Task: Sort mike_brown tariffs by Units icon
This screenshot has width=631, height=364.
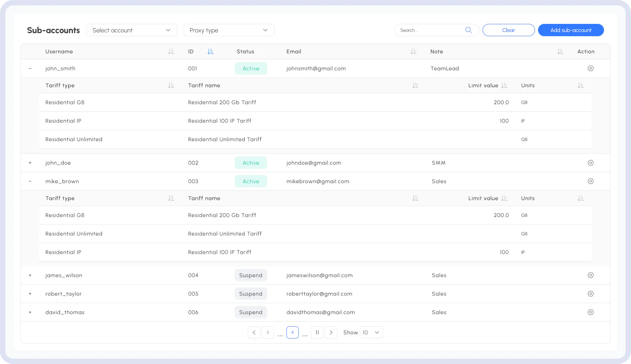Action: click(x=581, y=198)
